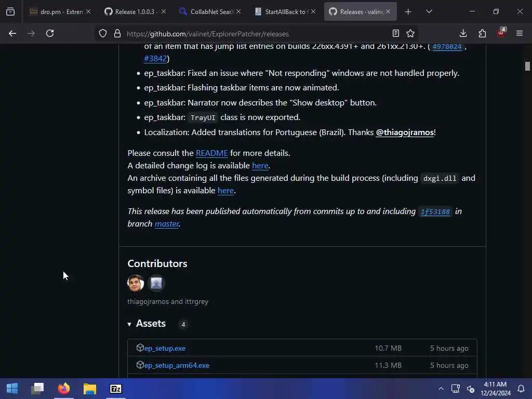Viewport: 532px width, 399px height.
Task: Show hidden system tray icons
Action: (x=441, y=389)
